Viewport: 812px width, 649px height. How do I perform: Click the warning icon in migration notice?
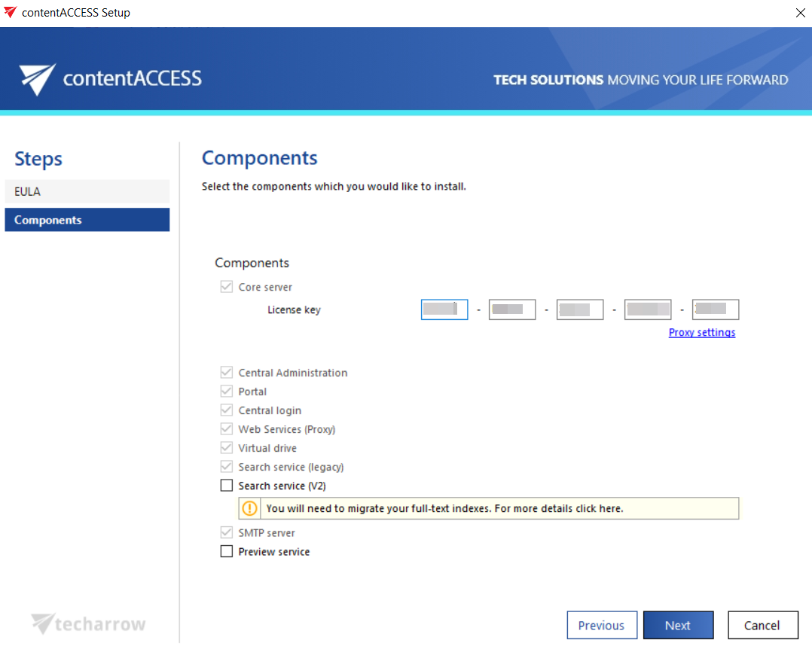point(249,509)
